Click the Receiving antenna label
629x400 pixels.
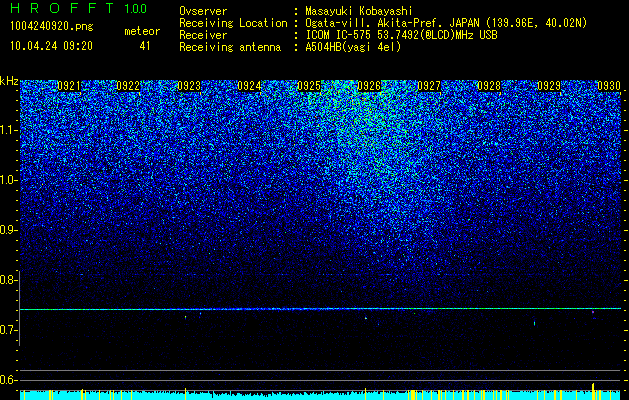[230, 47]
